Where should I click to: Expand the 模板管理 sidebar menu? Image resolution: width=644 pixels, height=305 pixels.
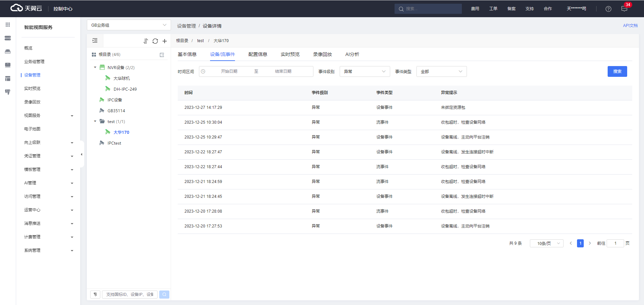(49, 170)
